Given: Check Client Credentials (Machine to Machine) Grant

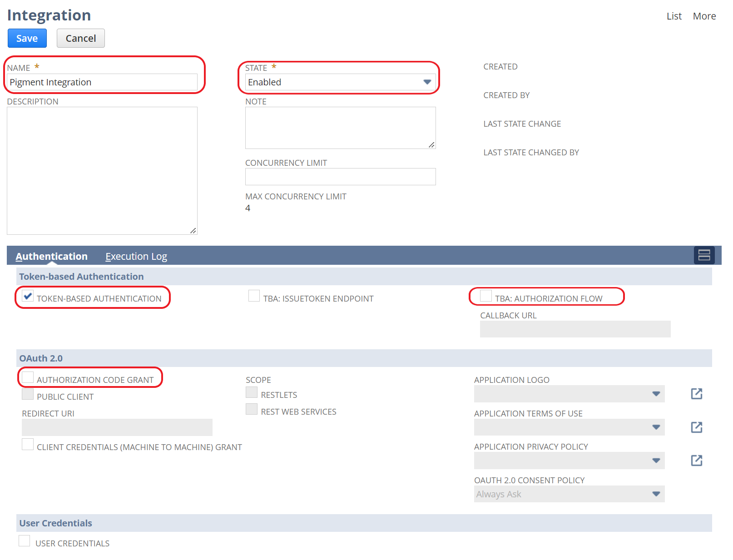Looking at the screenshot, I should coord(28,445).
